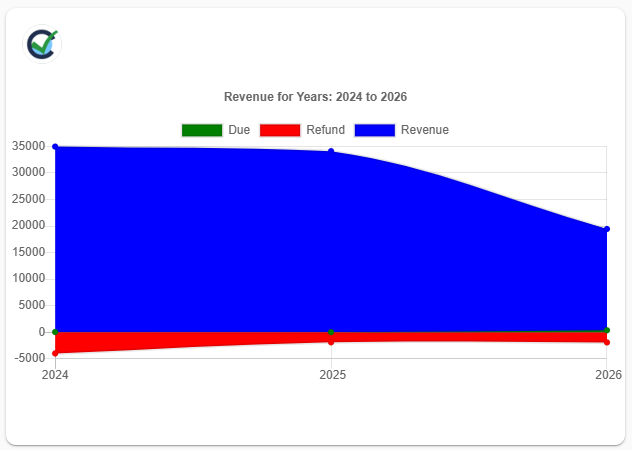Select the 2026 Due data point
Viewport: 632px width, 450px height.
point(607,330)
